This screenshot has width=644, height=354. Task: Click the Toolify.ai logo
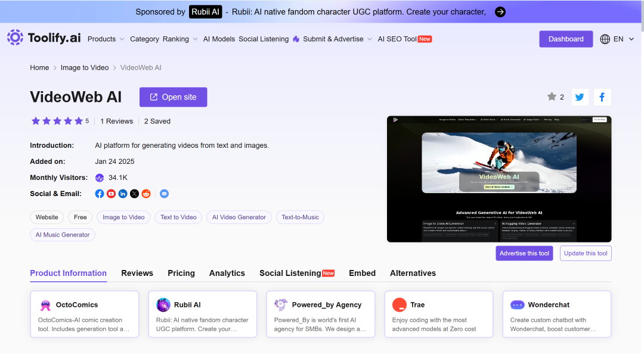(x=44, y=38)
